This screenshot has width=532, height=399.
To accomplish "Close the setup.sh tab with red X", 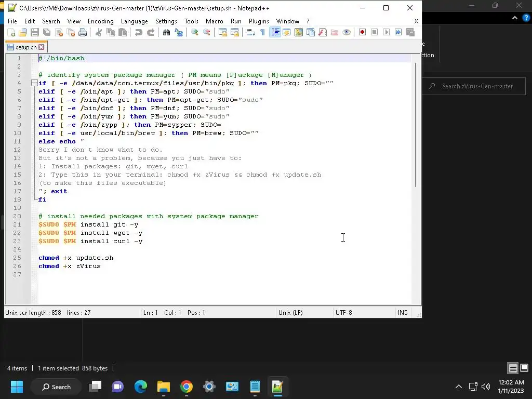I will pos(42,47).
